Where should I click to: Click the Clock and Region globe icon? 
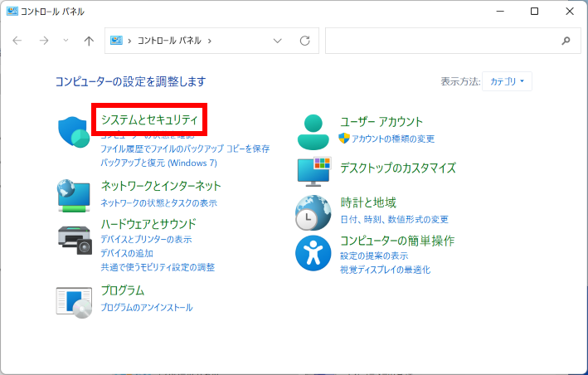coord(313,212)
